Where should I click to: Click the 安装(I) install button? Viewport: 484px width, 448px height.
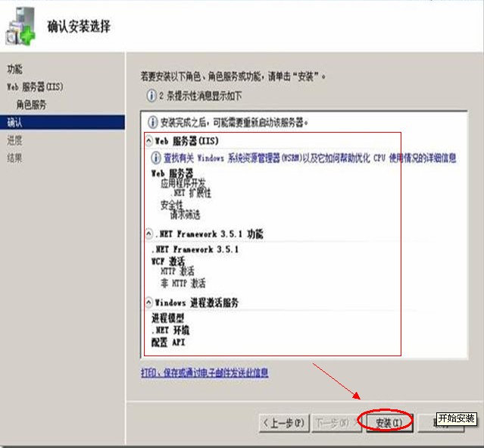pos(389,423)
